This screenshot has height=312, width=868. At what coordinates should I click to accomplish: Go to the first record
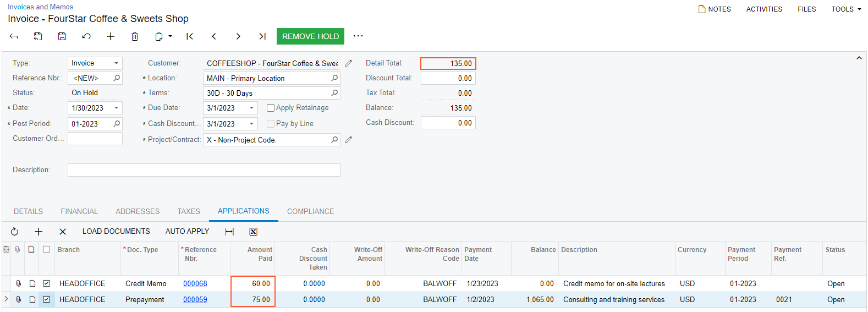(x=190, y=36)
